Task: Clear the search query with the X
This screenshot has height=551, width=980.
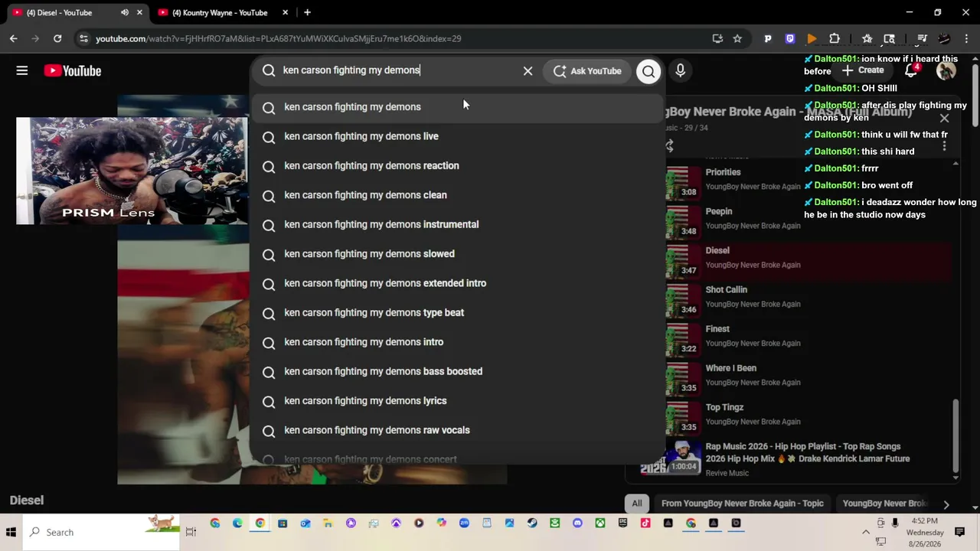Action: (528, 70)
